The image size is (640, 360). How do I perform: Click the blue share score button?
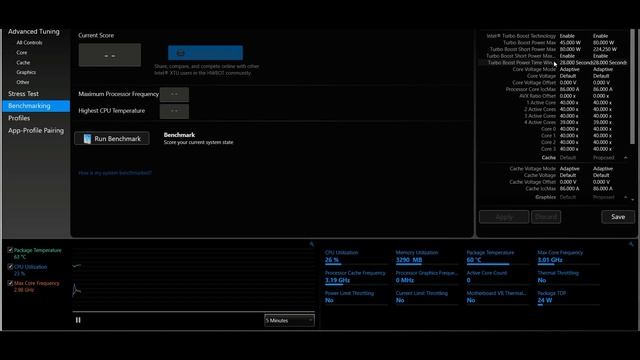(205, 53)
